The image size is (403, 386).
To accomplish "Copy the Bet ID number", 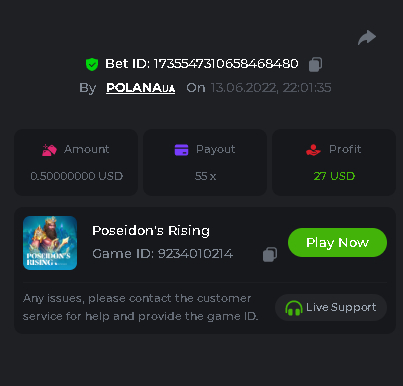I will tap(315, 64).
